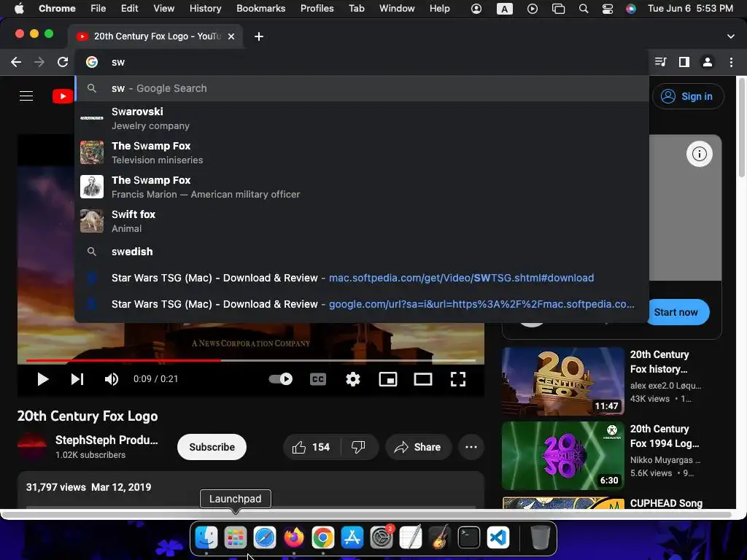The height and width of the screenshot is (560, 747).
Task: Open Terminal from the Dock
Action: 469,537
